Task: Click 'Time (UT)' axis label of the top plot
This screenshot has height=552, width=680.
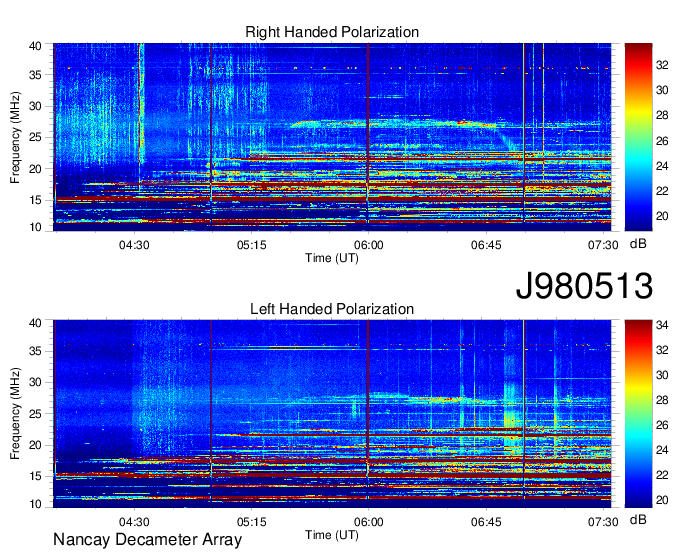Action: 332,258
